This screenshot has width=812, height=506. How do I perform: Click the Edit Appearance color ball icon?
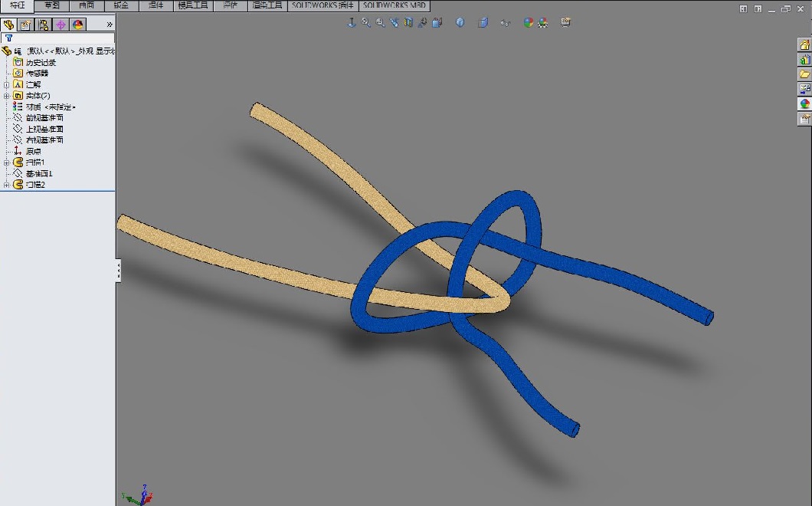[x=528, y=22]
